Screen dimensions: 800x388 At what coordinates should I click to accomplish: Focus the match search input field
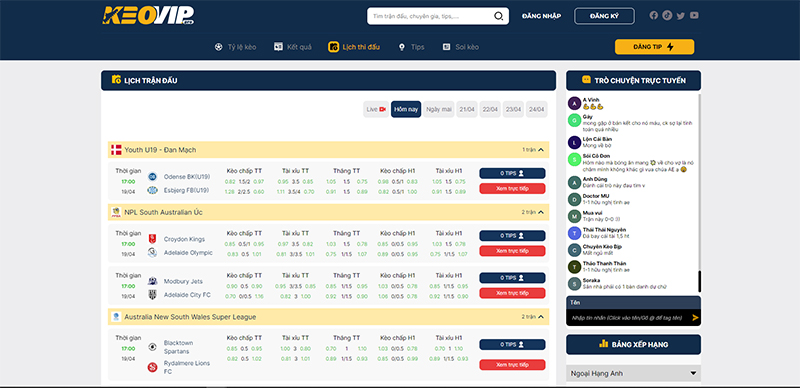(431, 16)
